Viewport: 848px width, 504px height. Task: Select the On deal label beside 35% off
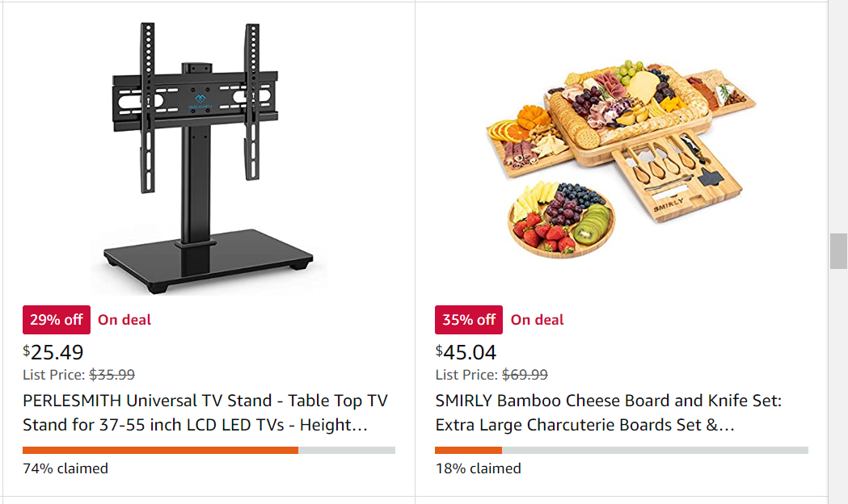[538, 320]
